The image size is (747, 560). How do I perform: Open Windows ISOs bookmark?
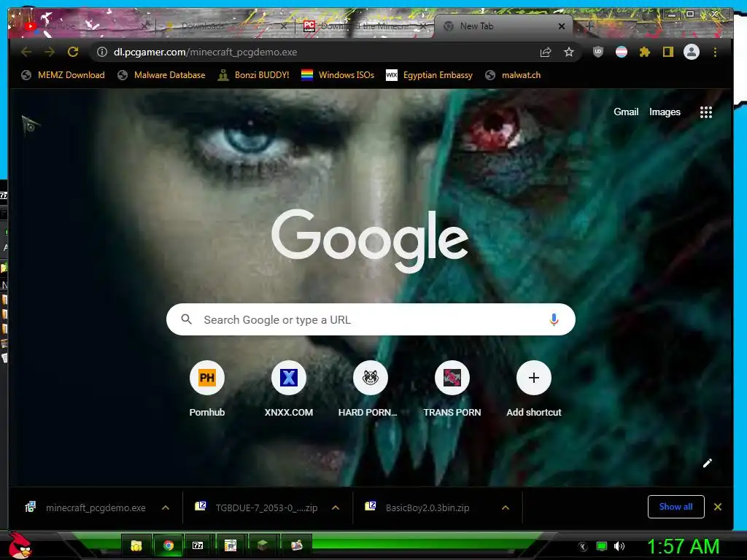click(338, 75)
